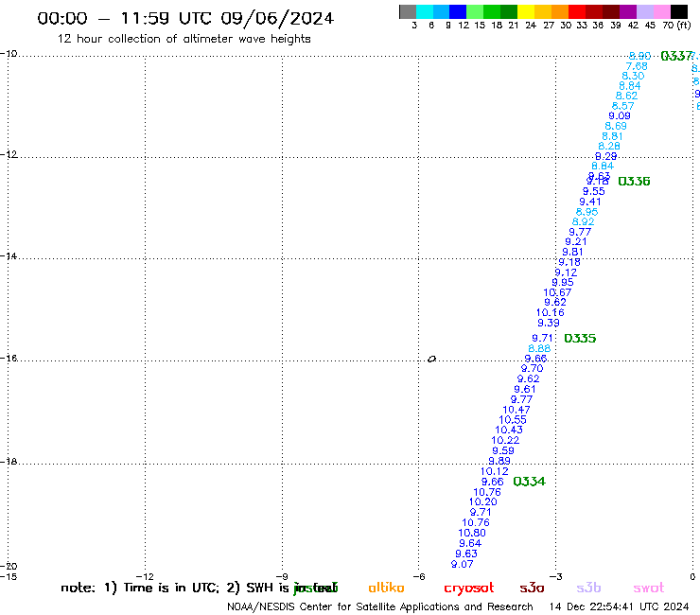The height and width of the screenshot is (615, 700).
Task: Click the wave height value 8.57
Action: coord(622,106)
